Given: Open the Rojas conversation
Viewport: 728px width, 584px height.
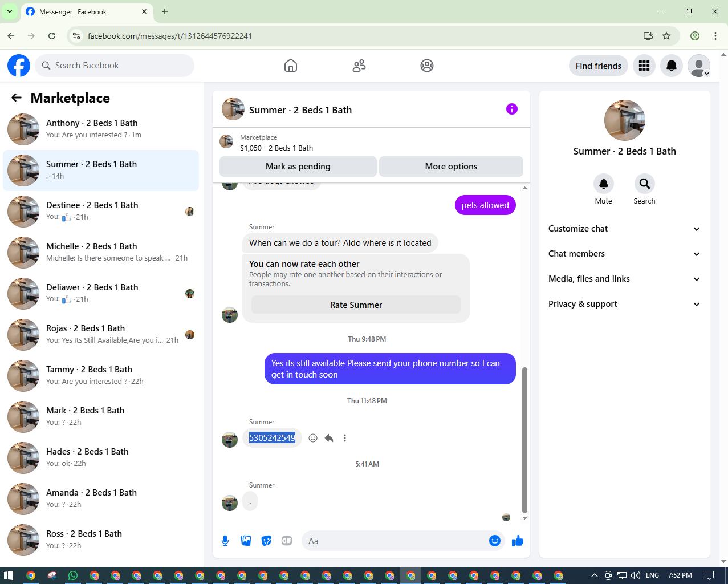Looking at the screenshot, I should click(x=101, y=335).
